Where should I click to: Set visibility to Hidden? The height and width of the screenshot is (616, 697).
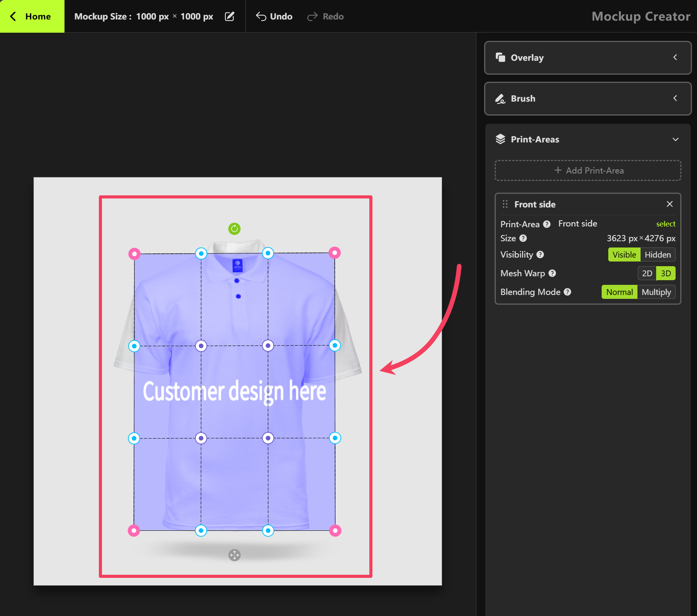pos(658,254)
